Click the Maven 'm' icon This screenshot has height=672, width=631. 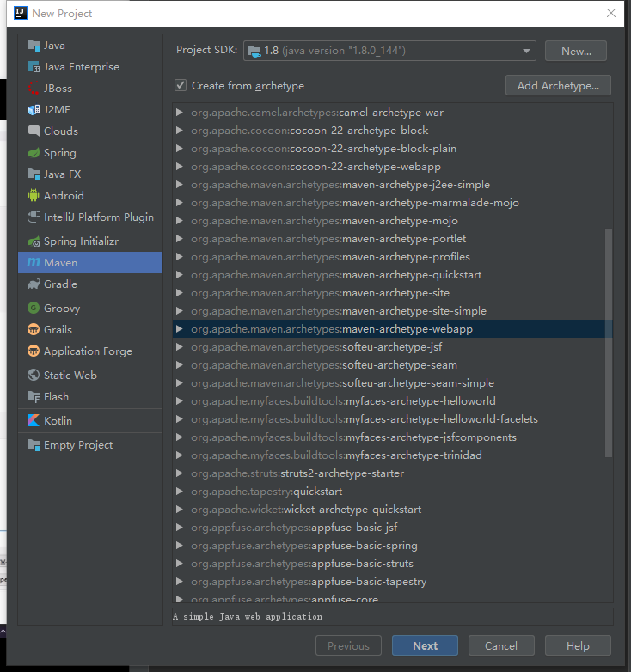pyautogui.click(x=34, y=262)
